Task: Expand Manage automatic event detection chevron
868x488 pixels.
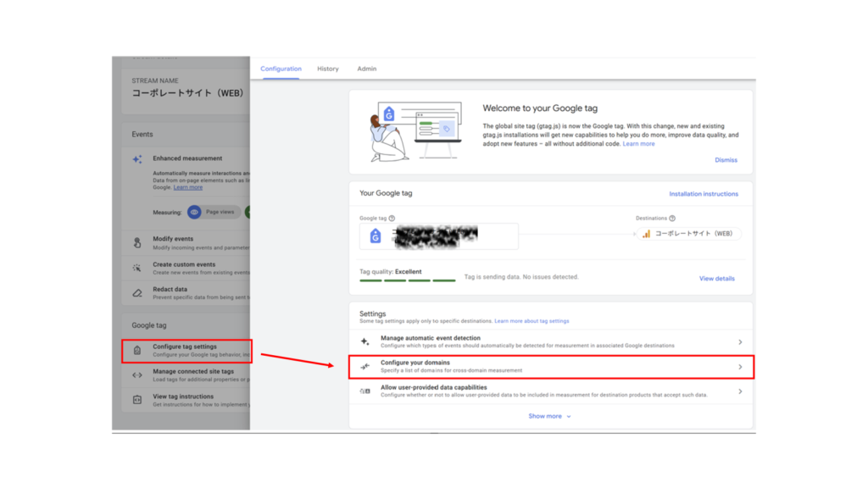Action: click(740, 342)
